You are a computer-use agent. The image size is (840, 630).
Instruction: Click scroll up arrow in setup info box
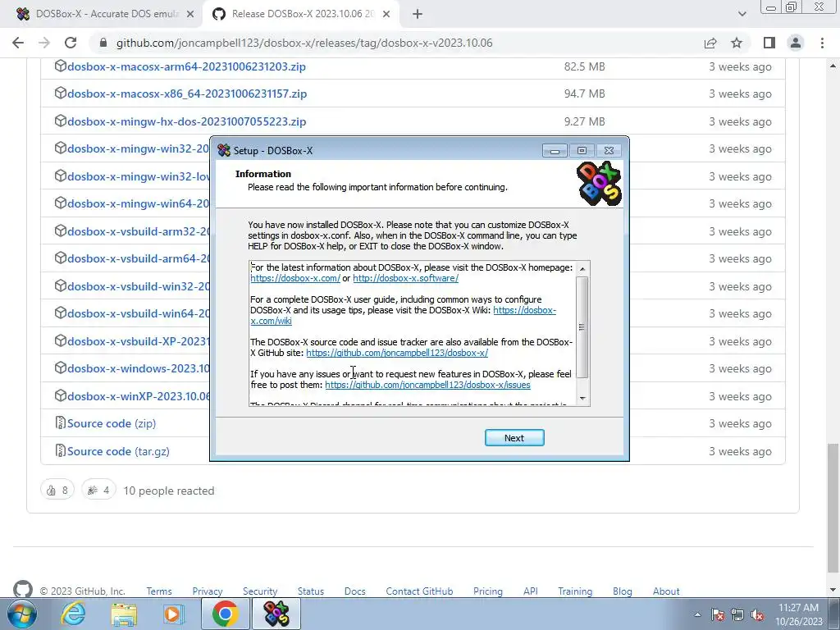tap(582, 268)
